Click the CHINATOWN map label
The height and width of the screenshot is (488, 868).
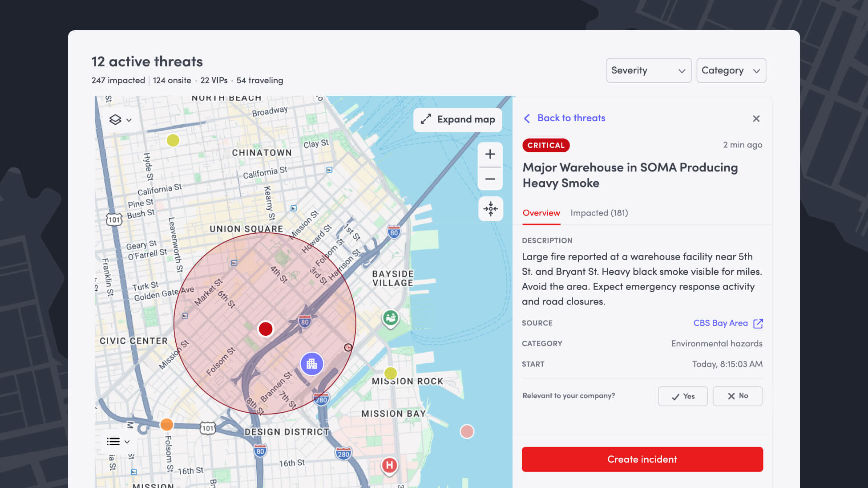[262, 153]
